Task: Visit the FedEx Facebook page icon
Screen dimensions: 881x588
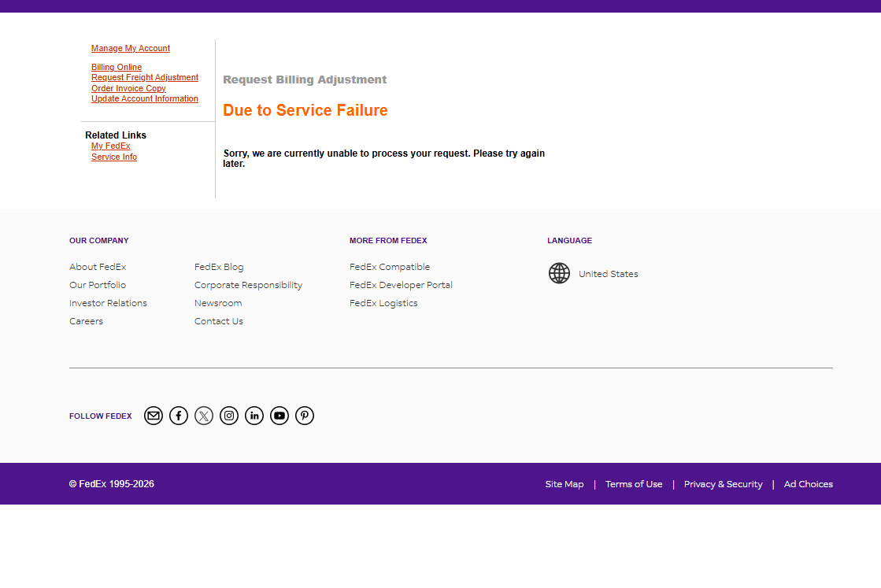Action: point(179,416)
